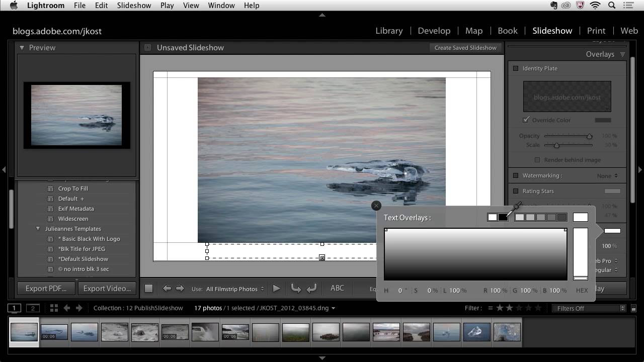
Task: Uncheck the Override Color checkbox
Action: point(526,120)
